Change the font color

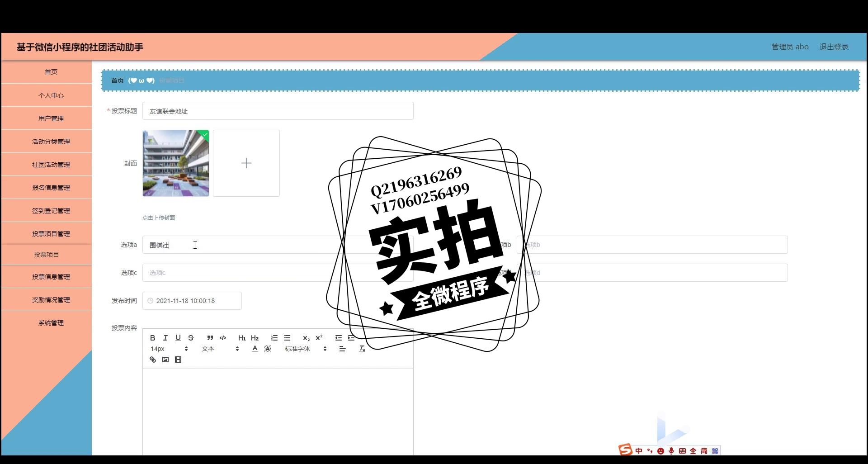(x=255, y=349)
